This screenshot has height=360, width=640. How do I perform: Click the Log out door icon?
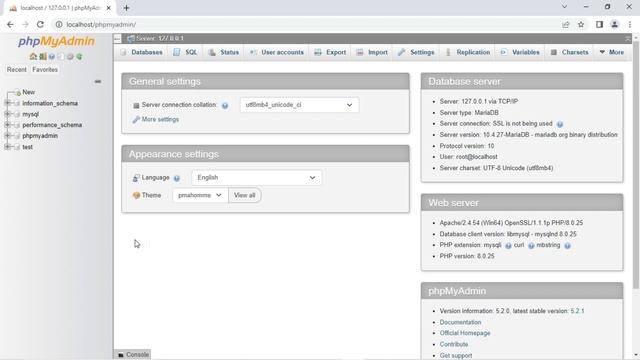(42, 57)
